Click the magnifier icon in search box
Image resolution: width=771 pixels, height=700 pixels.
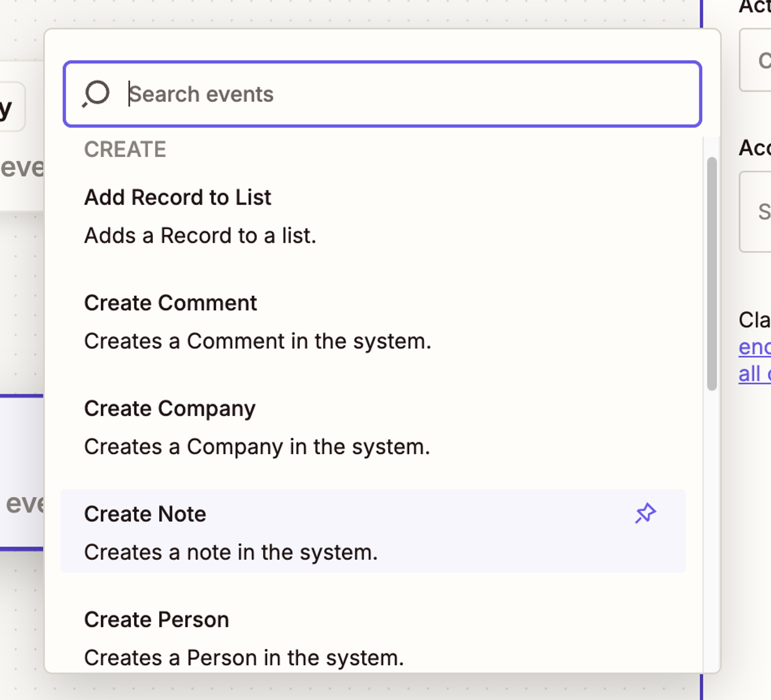click(x=96, y=94)
